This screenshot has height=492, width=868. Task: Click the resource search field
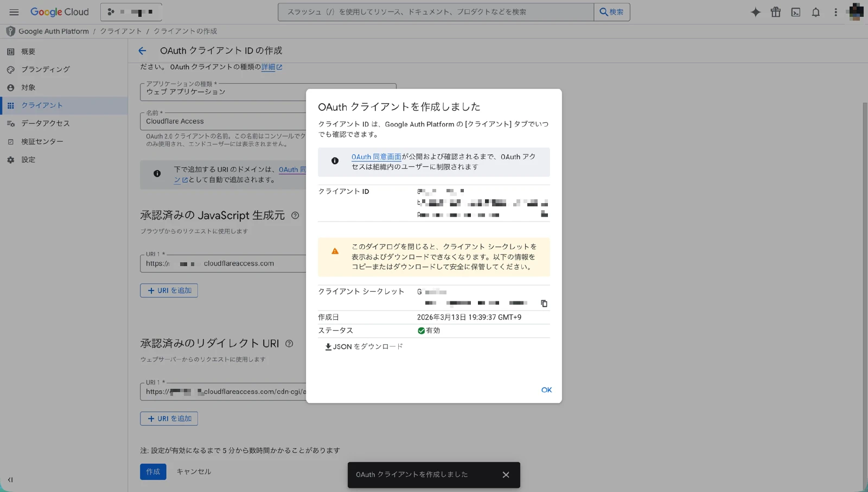coord(434,11)
